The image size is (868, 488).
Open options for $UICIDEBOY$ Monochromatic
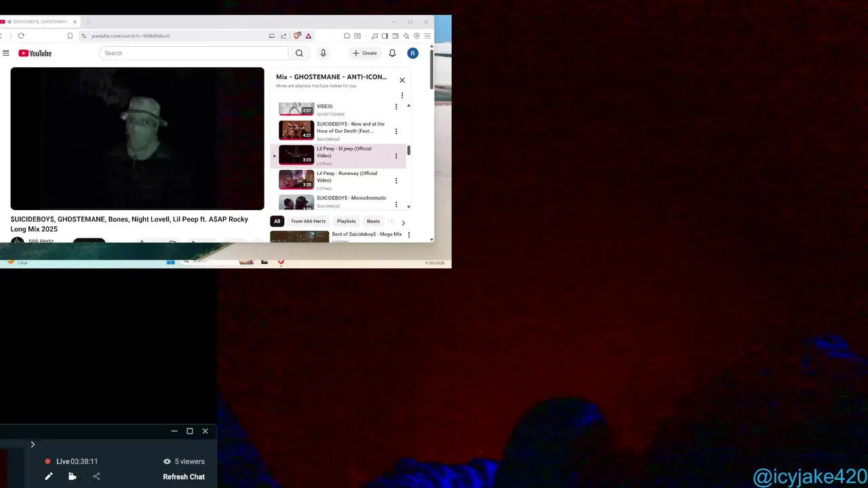[396, 204]
